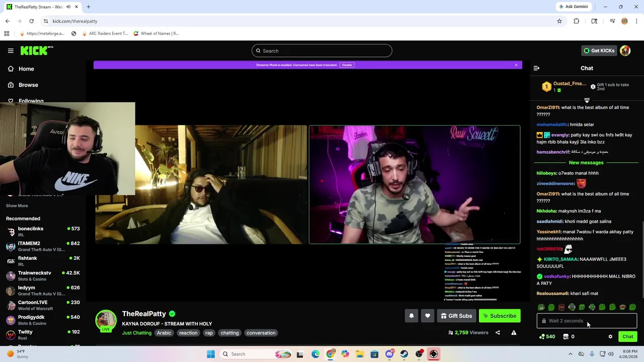This screenshot has height=362, width=644.
Task: Click the chat message input box
Action: click(587, 321)
